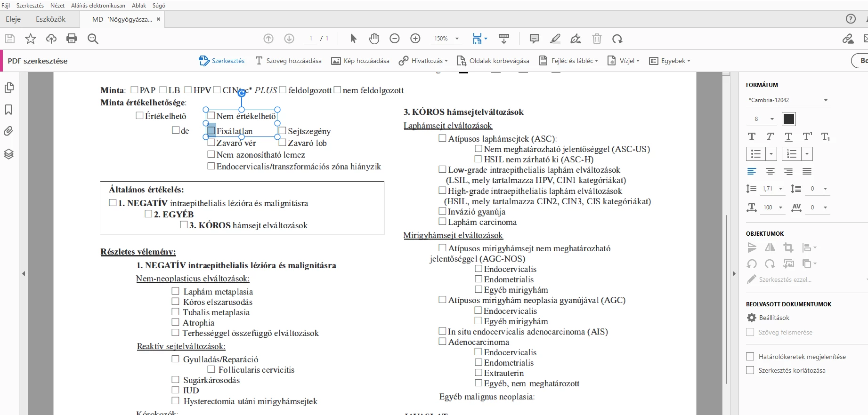
Task: Open the font size 8 dropdown
Action: point(772,119)
